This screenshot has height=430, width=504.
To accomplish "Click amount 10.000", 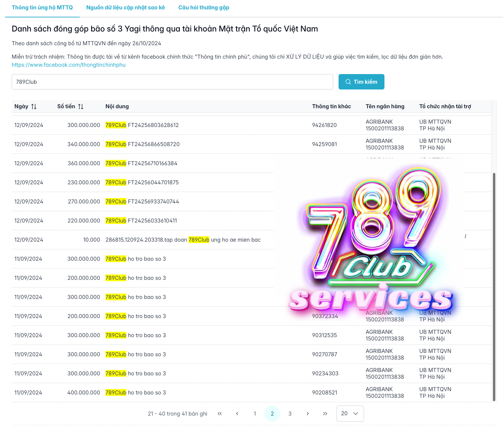I will (x=92, y=240).
